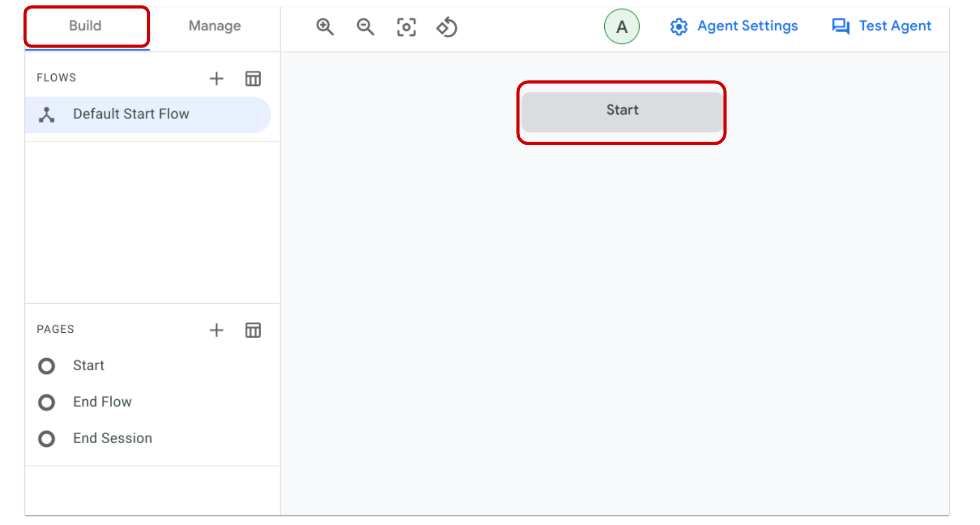Switch to the Manage tab
Screen dimensions: 980x525
214,25
